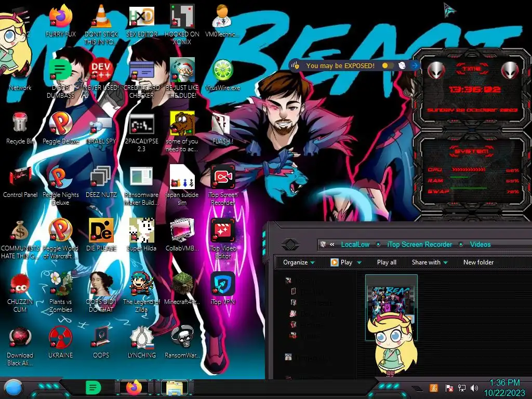Click the right alien head in Time widget
532x399 pixels.
[x=510, y=71]
